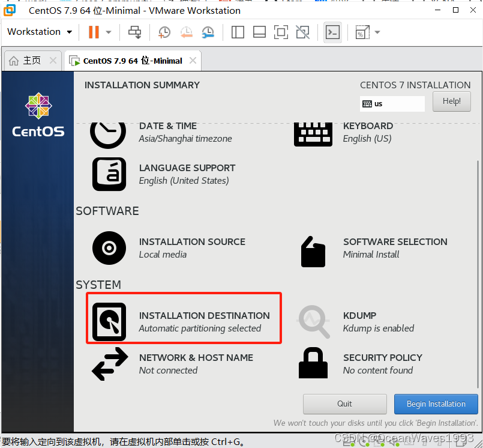Open the Kdump magnifier icon
The height and width of the screenshot is (448, 483).
tap(314, 321)
